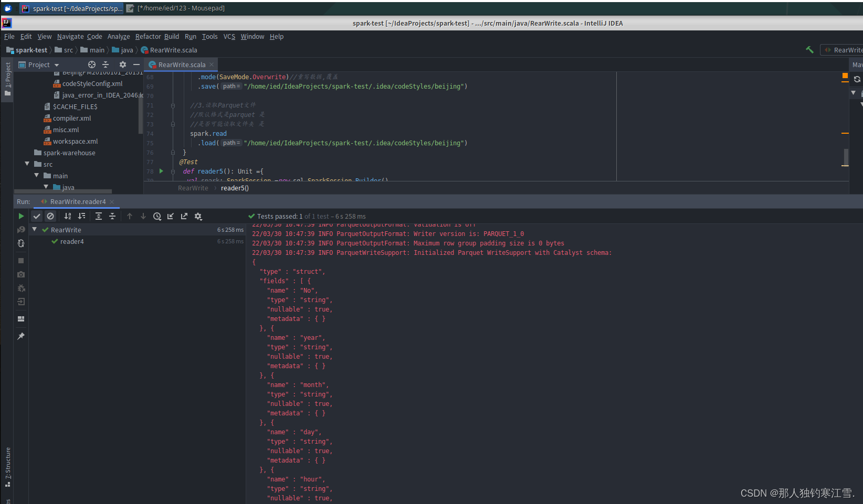
Task: Rerun the RearWrite.reader4 test
Action: click(21, 216)
